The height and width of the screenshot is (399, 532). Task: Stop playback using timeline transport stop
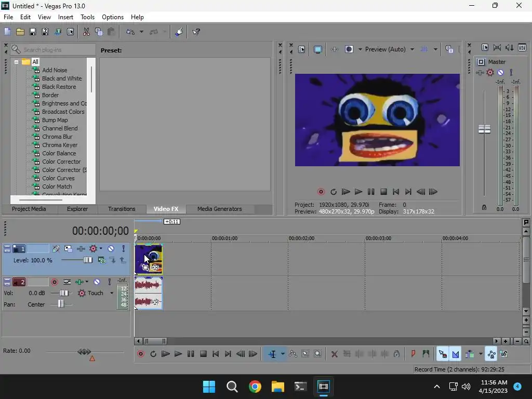click(x=203, y=354)
